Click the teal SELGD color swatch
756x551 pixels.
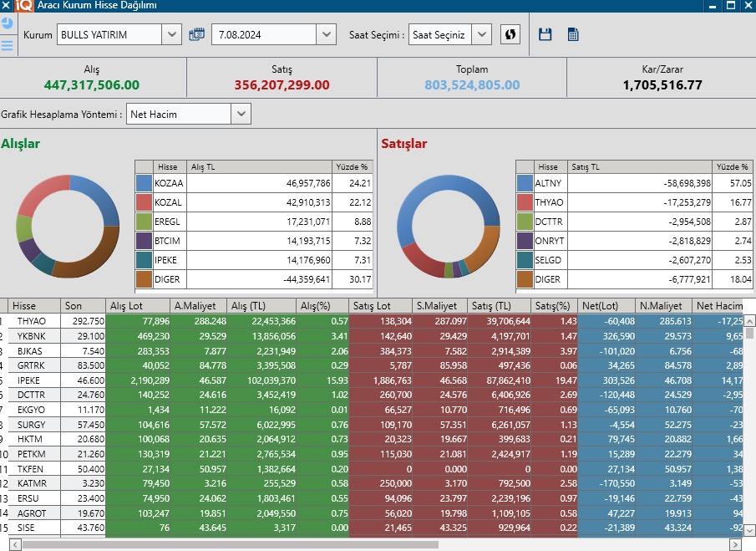pos(525,260)
